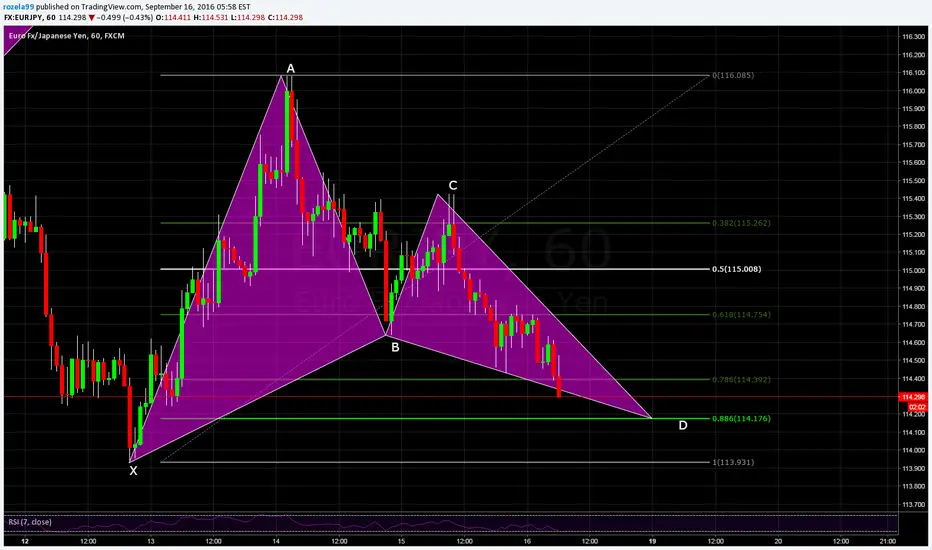Click the Euro Fx/Japanese Yen, 60, FXCM title
The width and height of the screenshot is (932, 550).
point(67,36)
